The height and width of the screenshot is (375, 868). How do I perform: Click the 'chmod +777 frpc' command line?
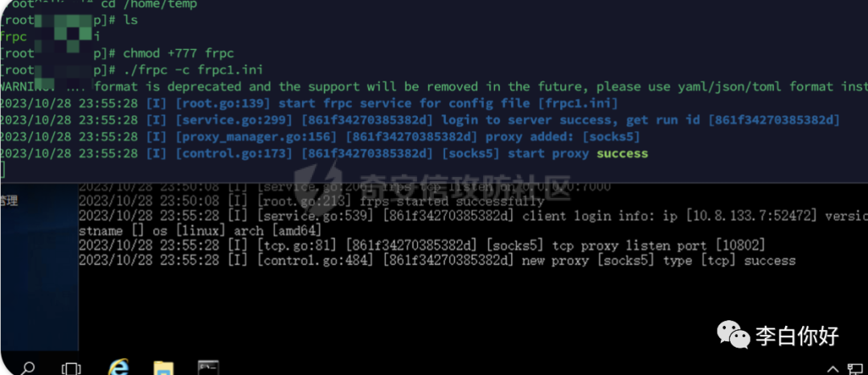coord(178,54)
